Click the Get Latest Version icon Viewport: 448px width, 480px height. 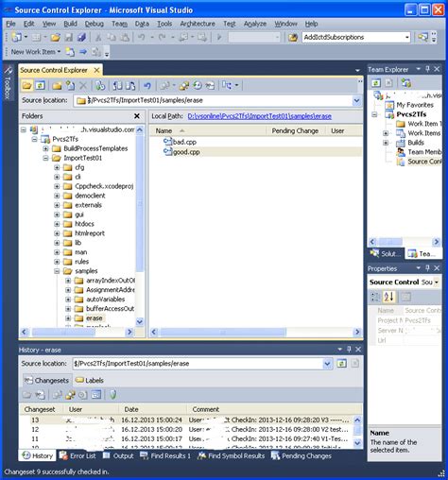tap(100, 85)
